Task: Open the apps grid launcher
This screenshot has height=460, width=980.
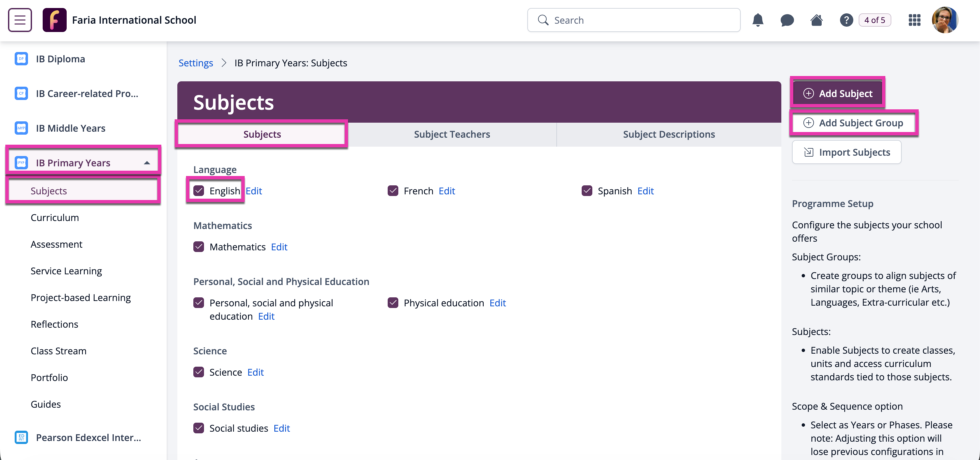Action: point(914,20)
